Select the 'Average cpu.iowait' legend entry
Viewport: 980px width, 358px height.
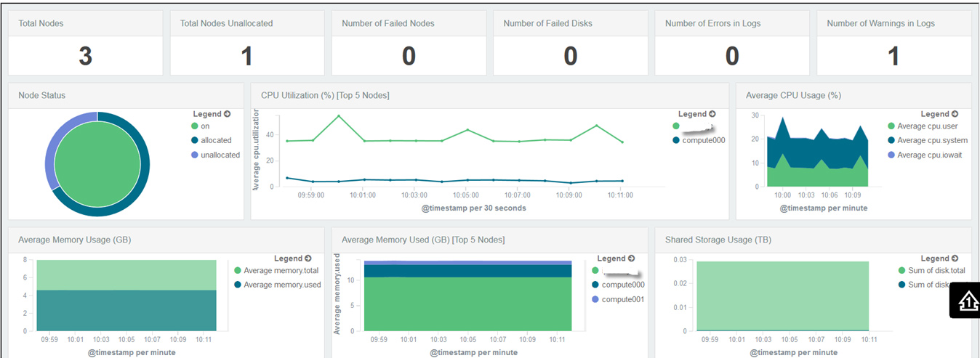[925, 155]
